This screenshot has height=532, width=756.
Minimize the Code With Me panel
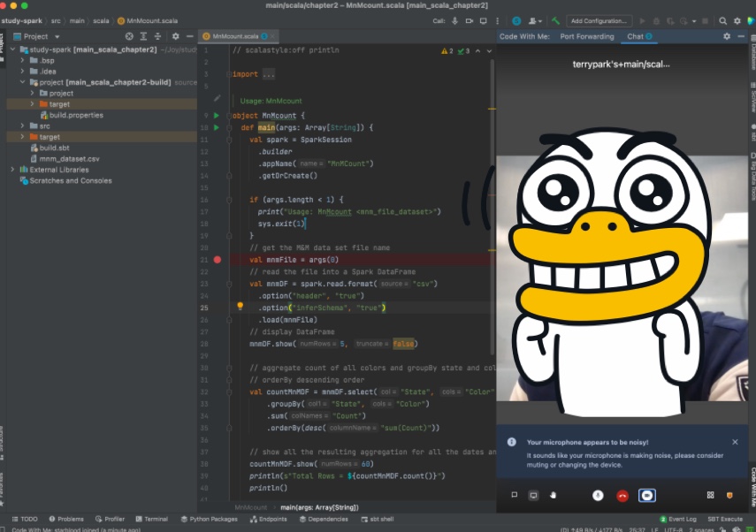pyautogui.click(x=741, y=36)
